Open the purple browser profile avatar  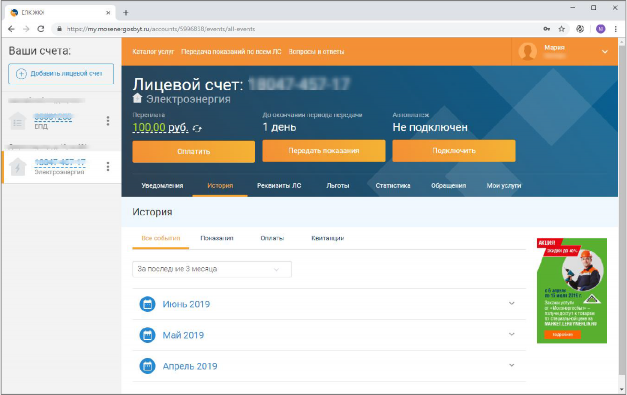(x=600, y=29)
